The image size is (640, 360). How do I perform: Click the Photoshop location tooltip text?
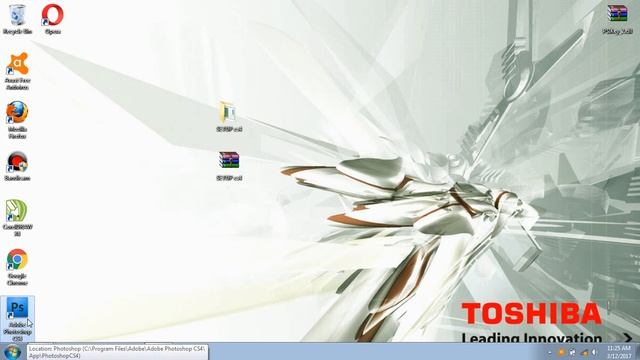tap(118, 352)
